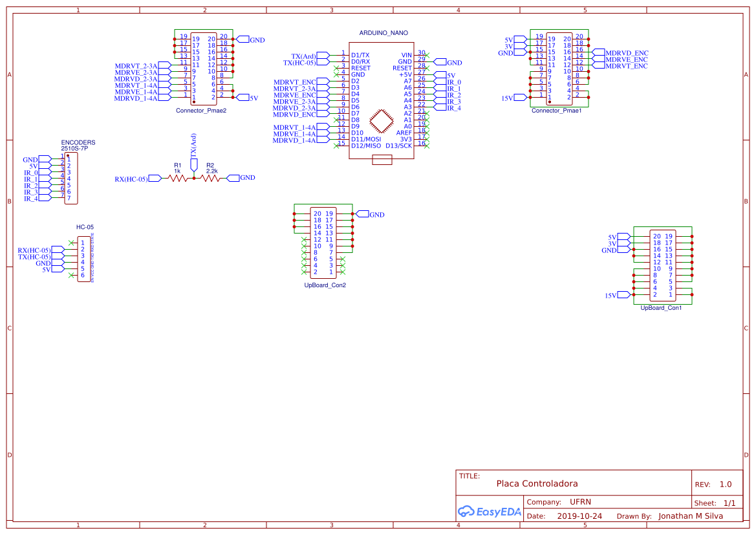Click the Placa Controladora title text
The image size is (756, 535).
pyautogui.click(x=535, y=483)
